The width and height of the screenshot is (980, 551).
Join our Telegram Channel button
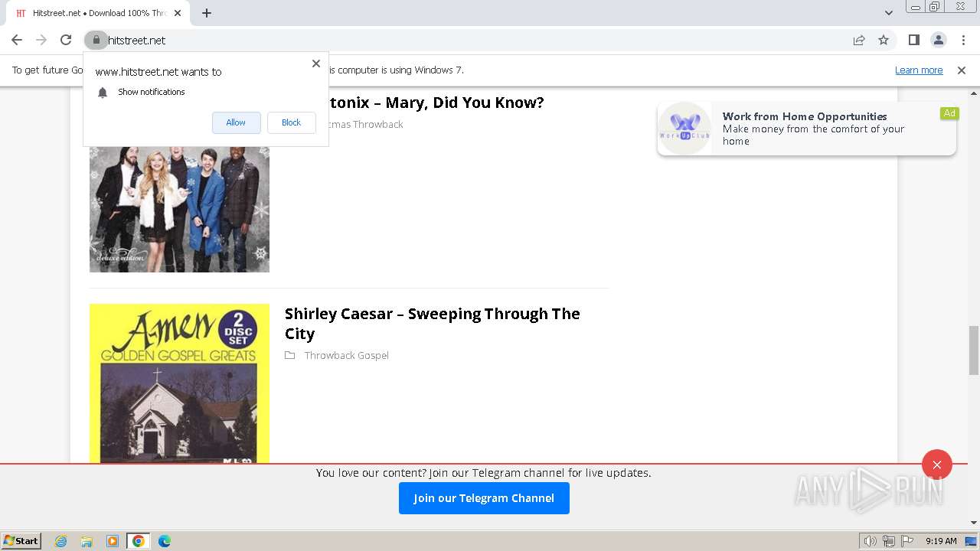[x=484, y=498]
